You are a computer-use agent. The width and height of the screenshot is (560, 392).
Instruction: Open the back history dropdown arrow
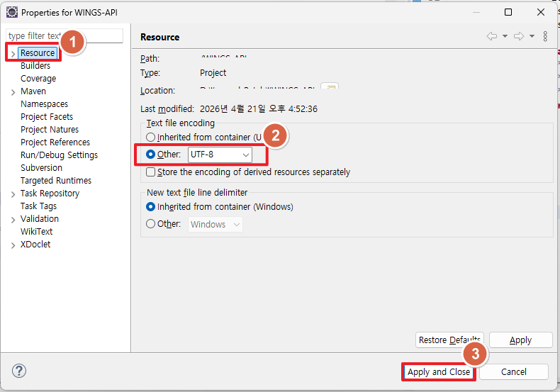point(505,37)
